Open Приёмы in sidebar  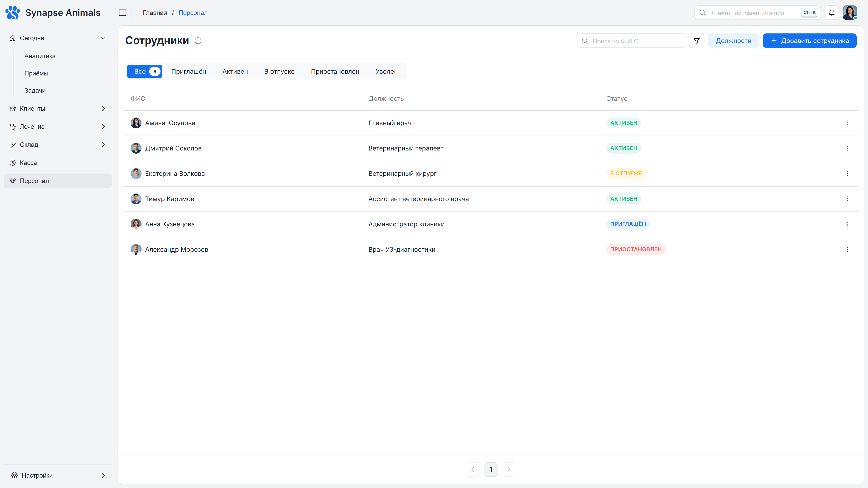point(36,73)
